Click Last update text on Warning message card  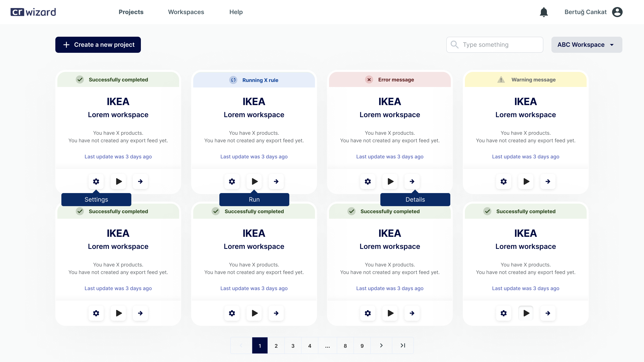pos(526,157)
